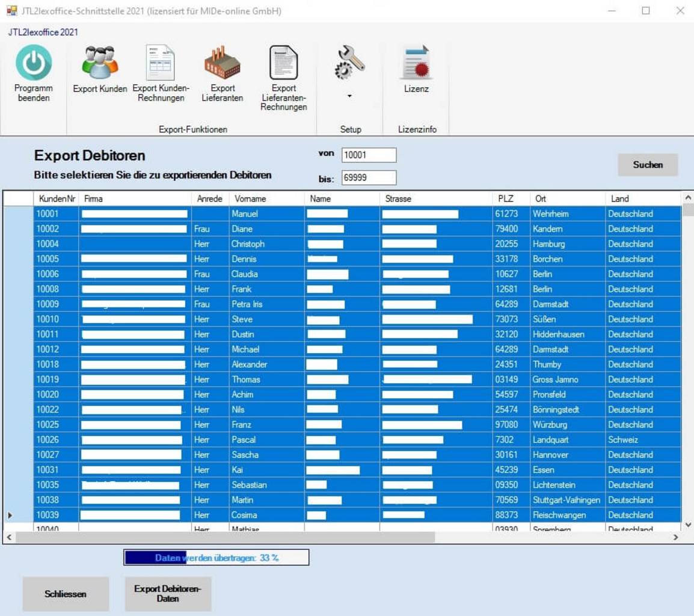Sort by the KundenNr column header
The width and height of the screenshot is (694, 616).
[55, 199]
